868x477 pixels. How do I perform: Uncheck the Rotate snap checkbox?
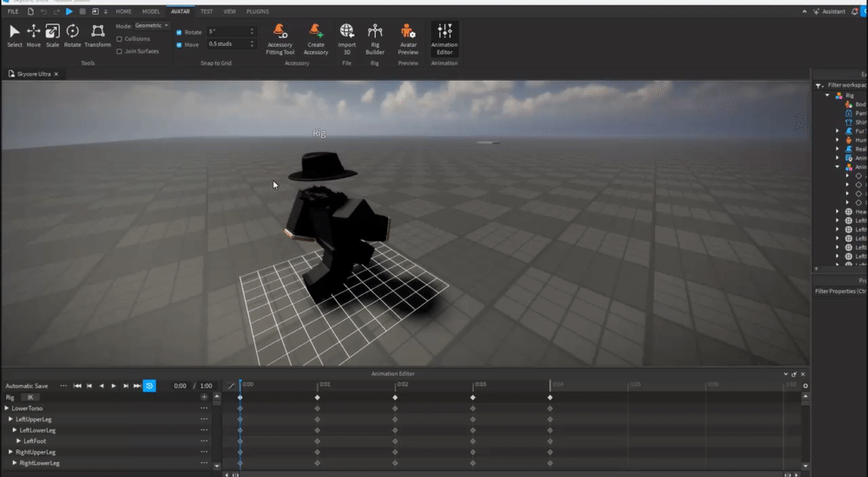click(x=179, y=32)
